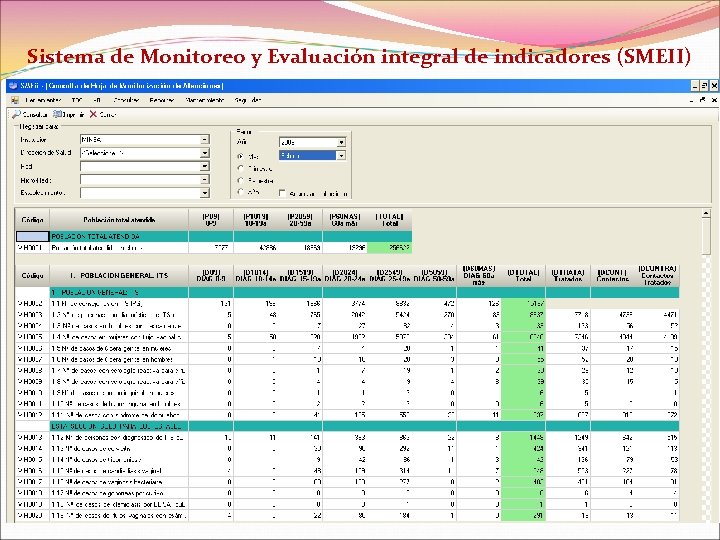Select the Mes radio button
The height and width of the screenshot is (540, 720).
(241, 157)
